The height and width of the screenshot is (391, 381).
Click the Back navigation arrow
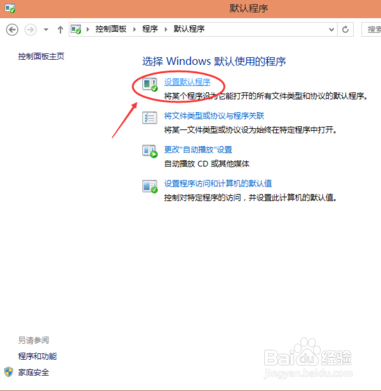tap(12, 30)
